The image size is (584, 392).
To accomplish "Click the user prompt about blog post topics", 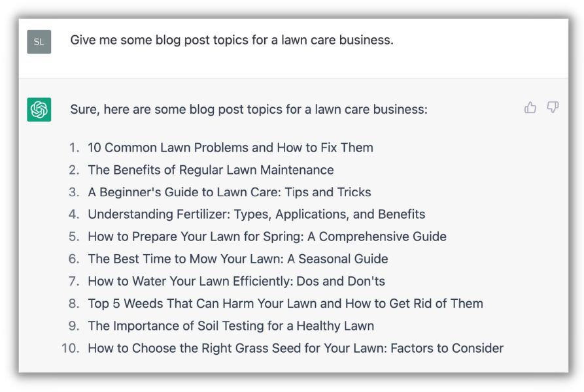I will click(x=232, y=40).
